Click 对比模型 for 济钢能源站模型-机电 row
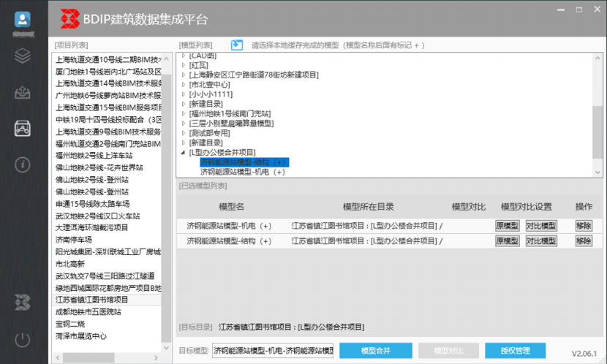 coord(541,226)
